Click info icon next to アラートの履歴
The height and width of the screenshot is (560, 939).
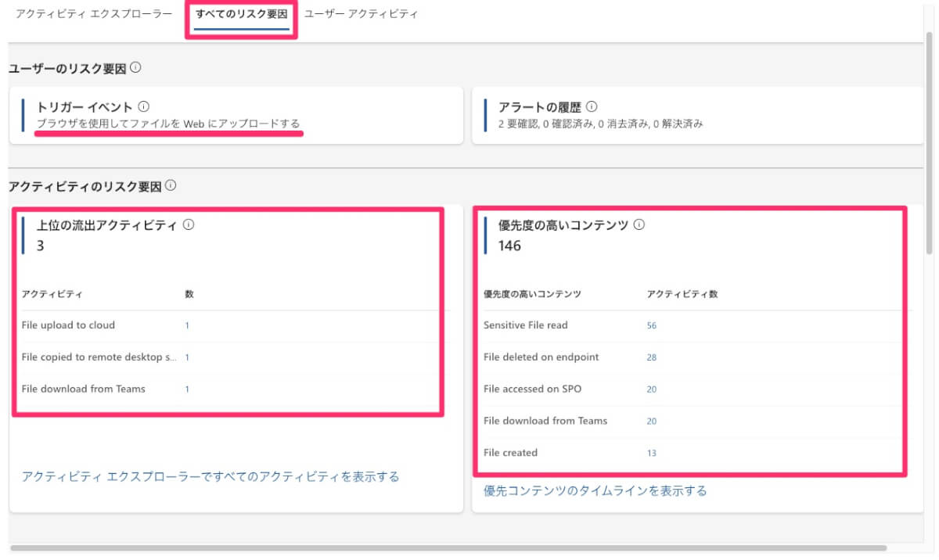[592, 107]
